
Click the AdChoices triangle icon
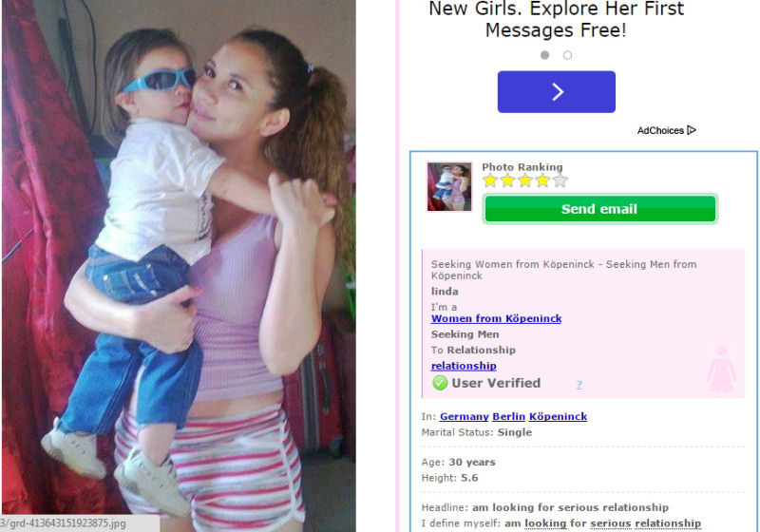pos(692,130)
